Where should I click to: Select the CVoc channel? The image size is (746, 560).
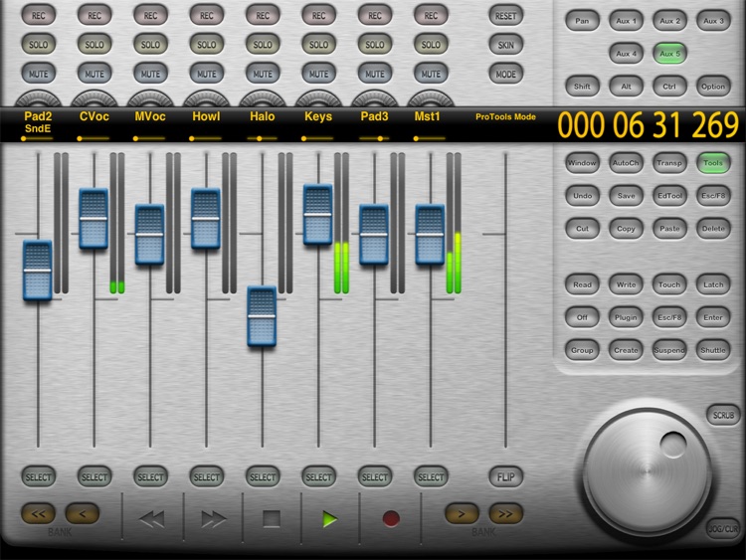pos(94,476)
